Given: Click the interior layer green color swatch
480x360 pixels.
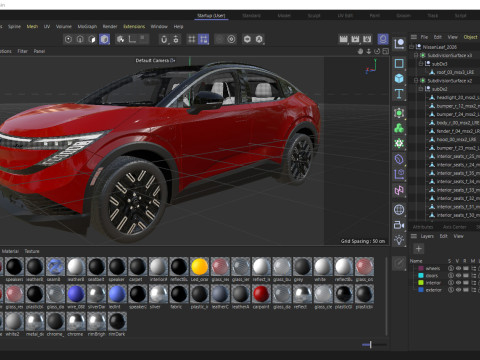Looking at the screenshot, I should click(x=421, y=283).
